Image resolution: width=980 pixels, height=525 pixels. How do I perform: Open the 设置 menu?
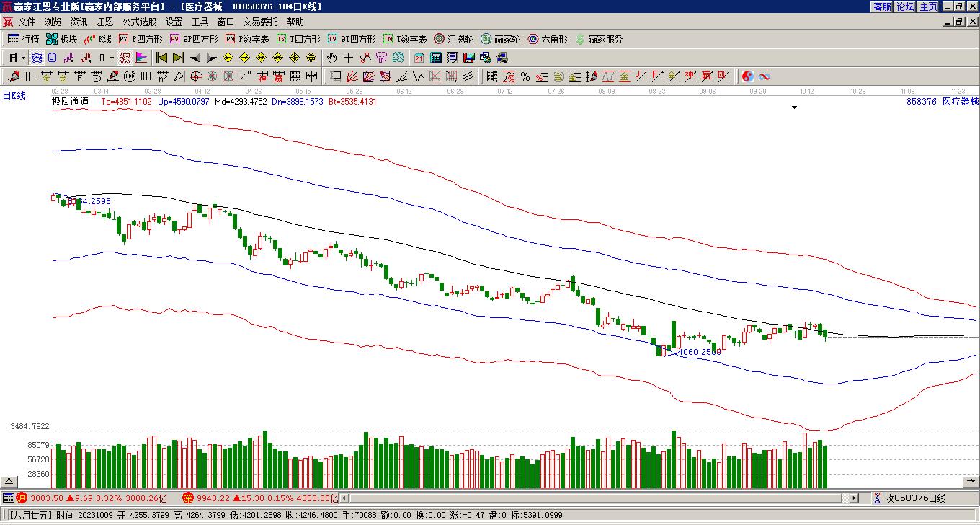[x=174, y=22]
